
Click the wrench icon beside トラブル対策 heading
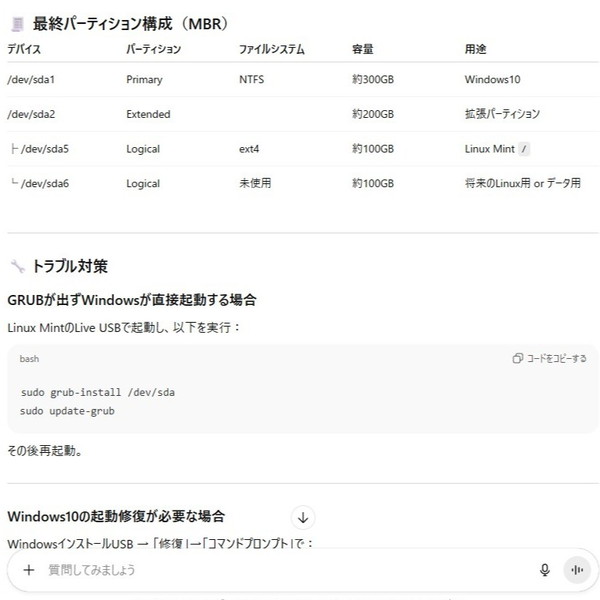(17, 266)
